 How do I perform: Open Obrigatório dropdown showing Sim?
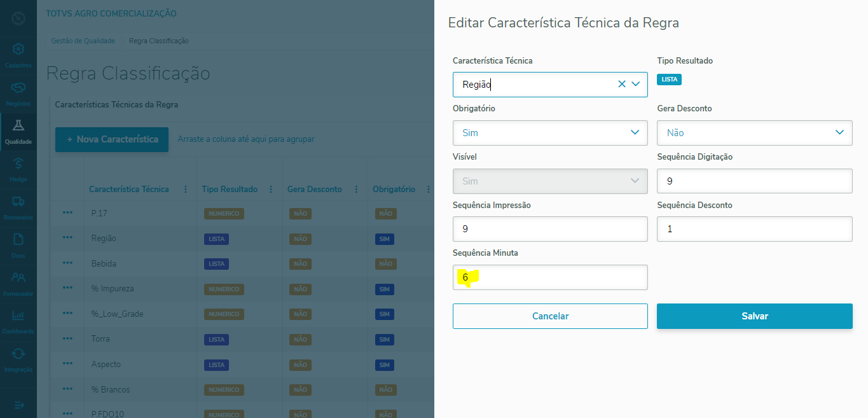pos(550,132)
